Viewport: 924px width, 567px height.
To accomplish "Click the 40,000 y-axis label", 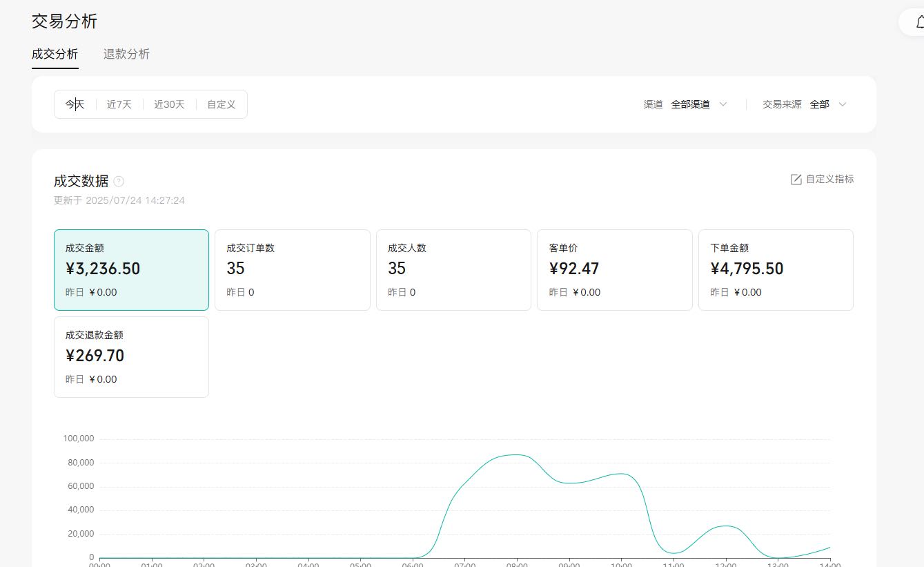I will point(80,510).
